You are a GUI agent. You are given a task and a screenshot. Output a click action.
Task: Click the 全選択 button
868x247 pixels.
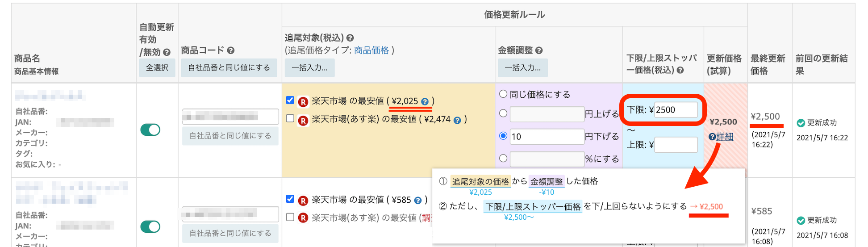coord(157,67)
